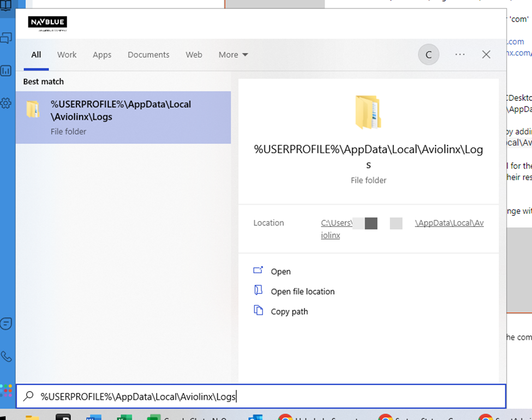The image size is (532, 420).
Task: Open the analytics chart icon in blue sidebar
Action: coord(6,70)
